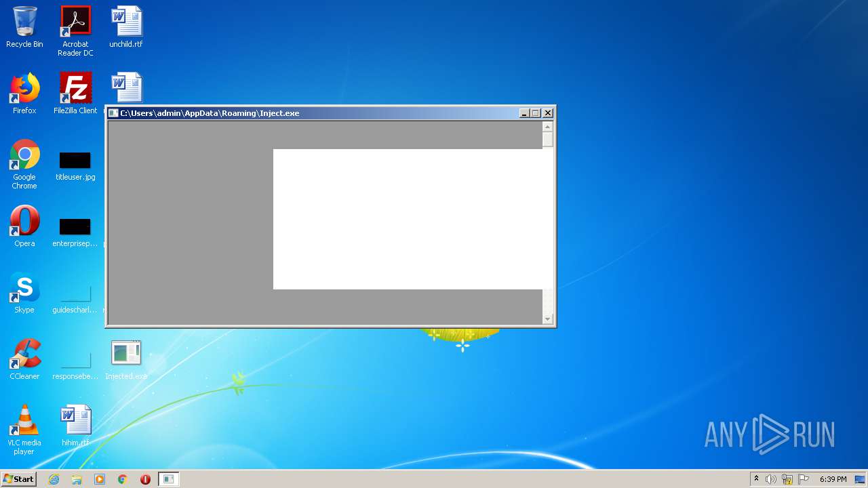Click the scroll up arrow in Inject.exe
The height and width of the screenshot is (488, 868).
click(x=548, y=127)
